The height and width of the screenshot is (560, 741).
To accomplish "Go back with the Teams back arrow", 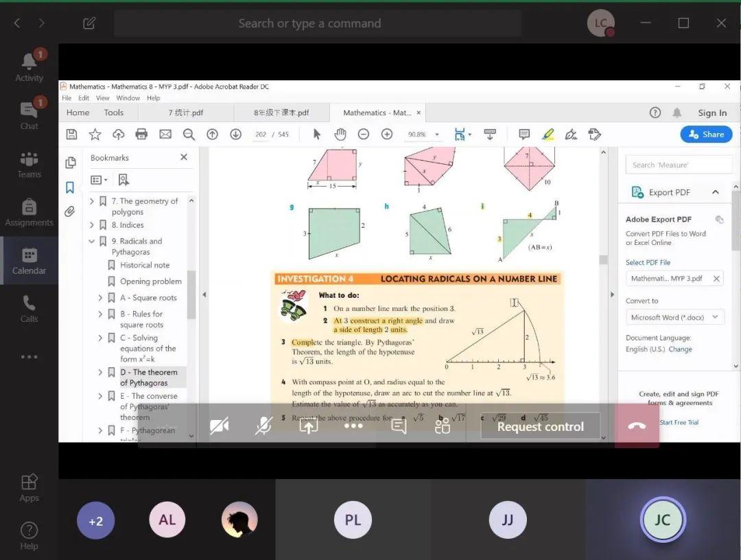I will pyautogui.click(x=17, y=23).
